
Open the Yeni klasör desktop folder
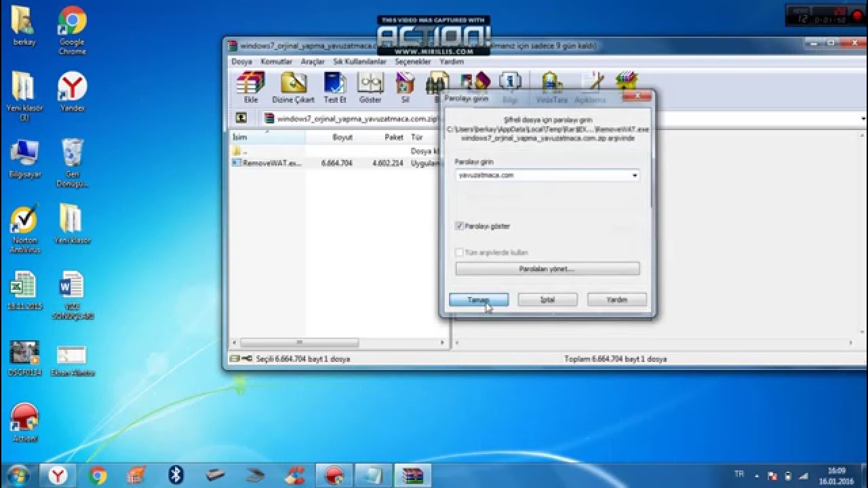coord(71,224)
